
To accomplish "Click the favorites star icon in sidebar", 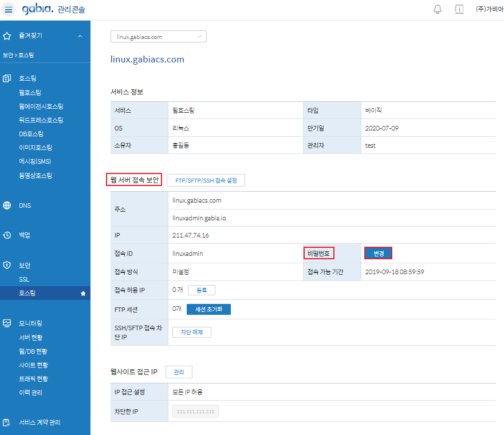I will point(7,36).
